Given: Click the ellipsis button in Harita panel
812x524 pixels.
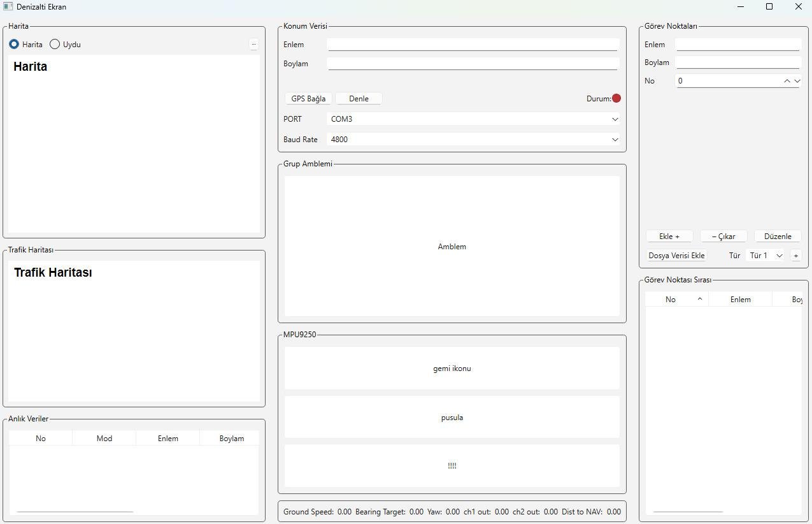Looking at the screenshot, I should pos(253,45).
